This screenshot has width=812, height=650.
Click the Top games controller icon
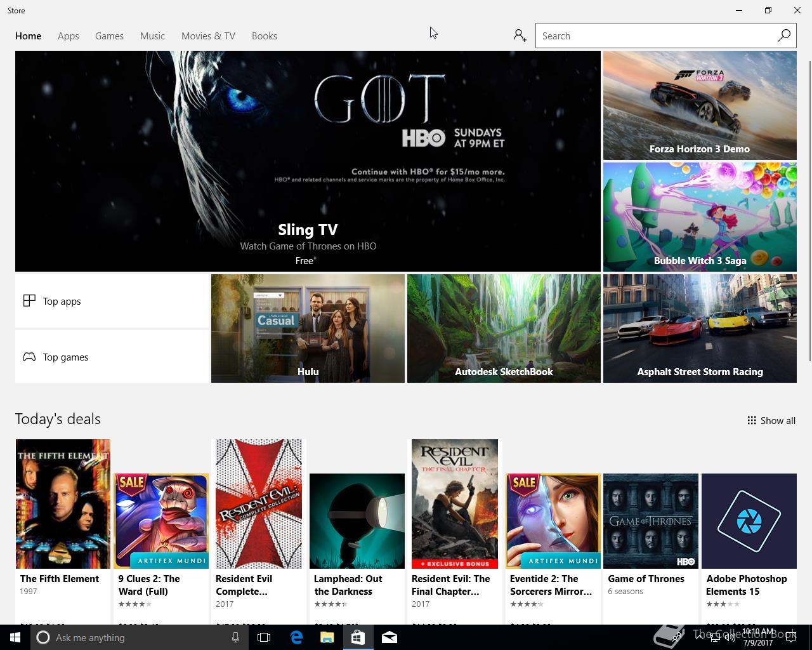(x=29, y=357)
